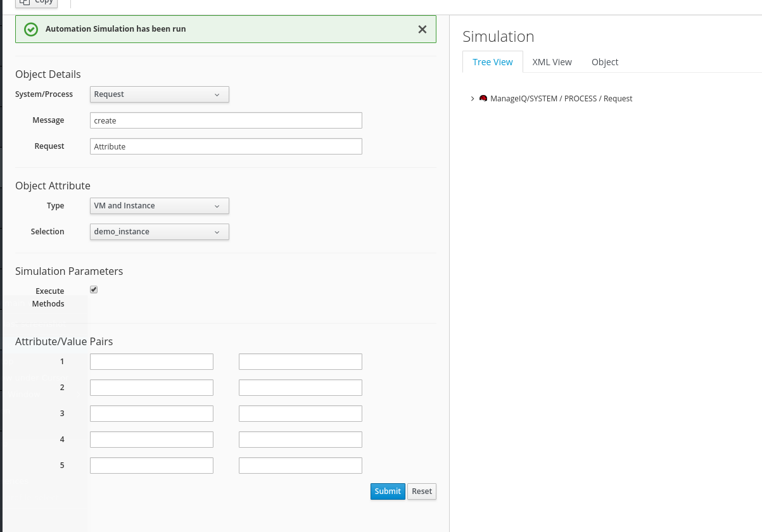
Task: Click attribute field in row 5
Action: (x=151, y=465)
